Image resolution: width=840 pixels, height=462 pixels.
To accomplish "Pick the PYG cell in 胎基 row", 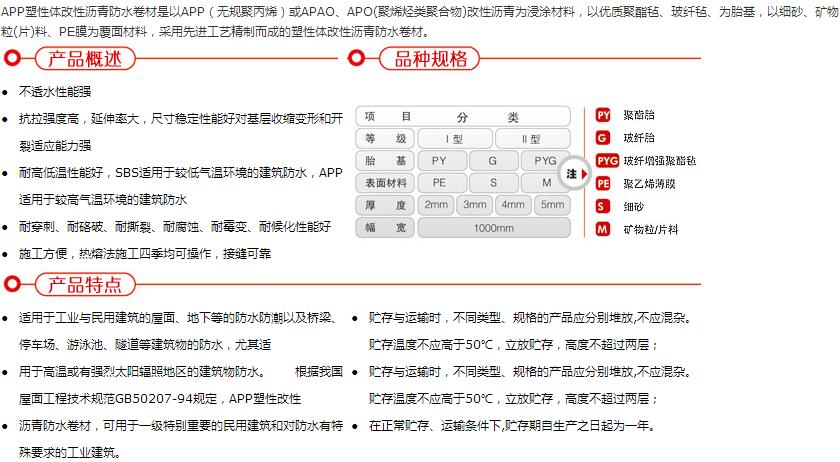I will click(x=545, y=161).
